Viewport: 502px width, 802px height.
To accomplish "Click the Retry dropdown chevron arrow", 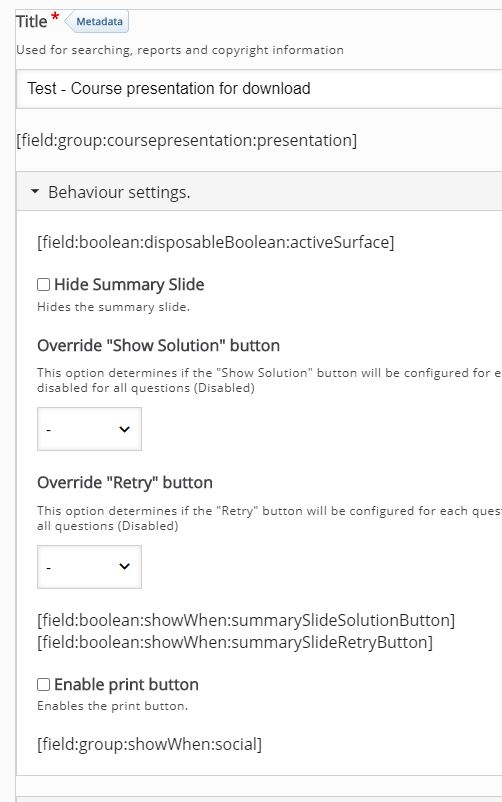I will 124,566.
